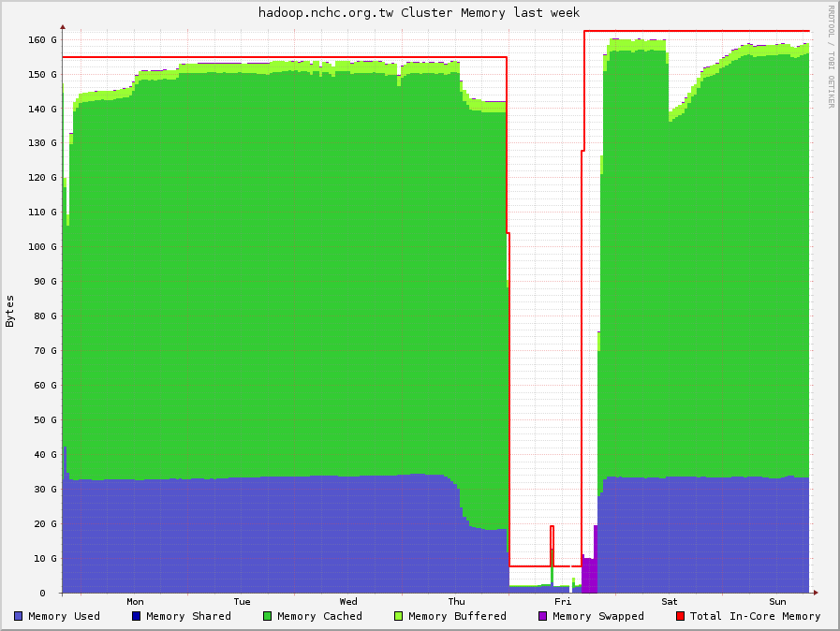Image resolution: width=840 pixels, height=631 pixels.
Task: Click the purple swapped memory spike near Fri
Action: [x=589, y=567]
